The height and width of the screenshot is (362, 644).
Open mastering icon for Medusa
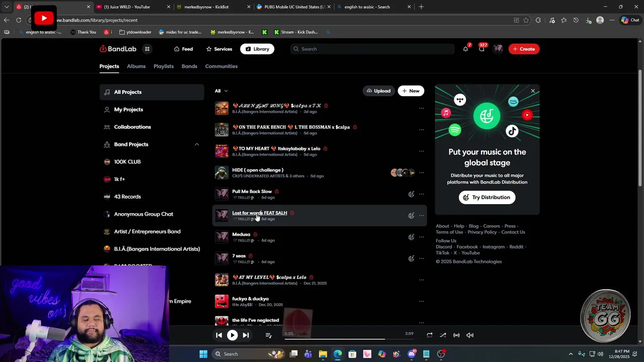(411, 237)
